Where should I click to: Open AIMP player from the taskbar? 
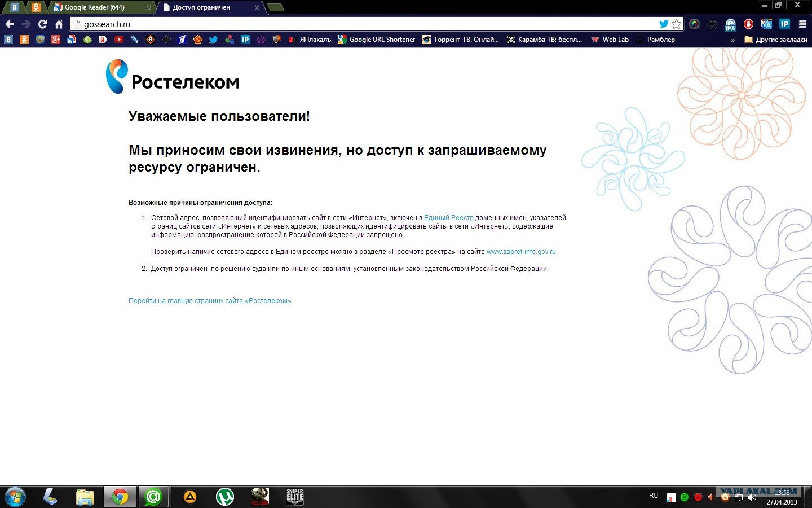190,497
